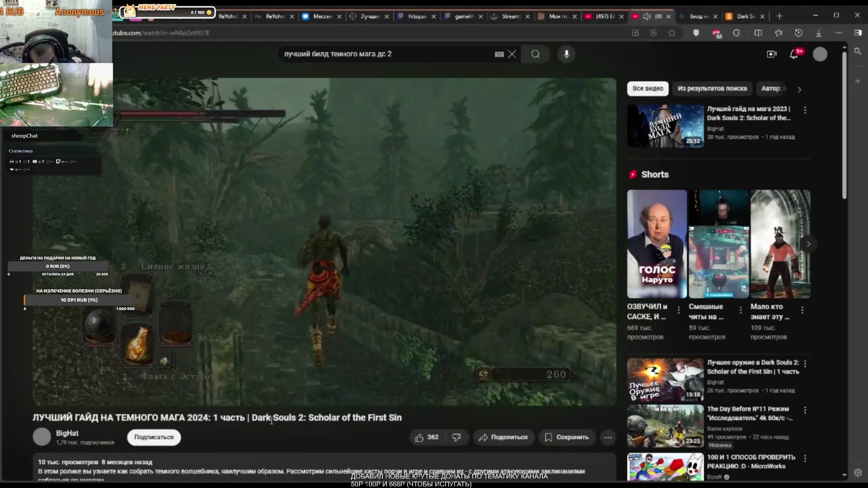The height and width of the screenshot is (488, 868).
Task: Open 'Лучший гайд на мага 2023' video title
Action: coord(749,113)
